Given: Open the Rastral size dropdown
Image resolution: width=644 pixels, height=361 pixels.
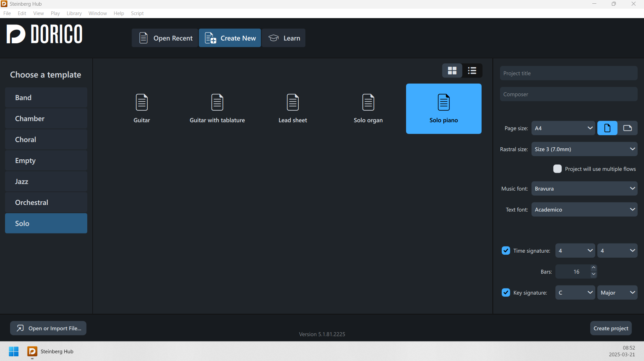Looking at the screenshot, I should (x=584, y=149).
